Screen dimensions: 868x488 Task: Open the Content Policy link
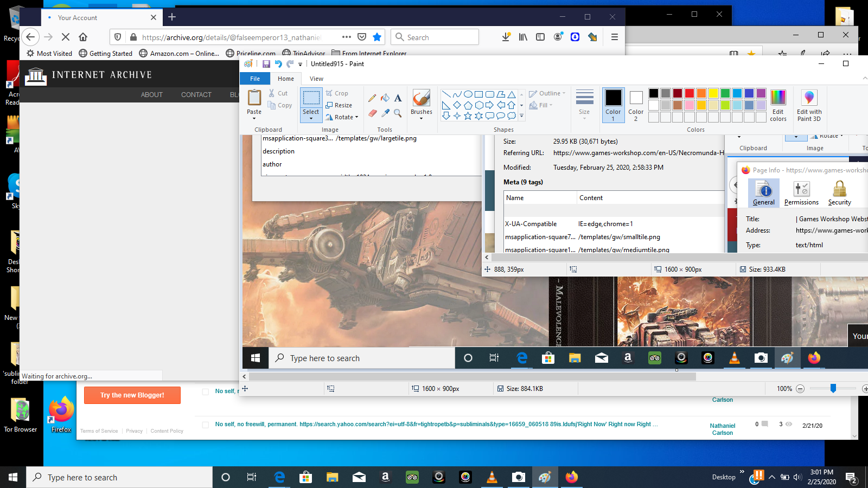coord(167,431)
